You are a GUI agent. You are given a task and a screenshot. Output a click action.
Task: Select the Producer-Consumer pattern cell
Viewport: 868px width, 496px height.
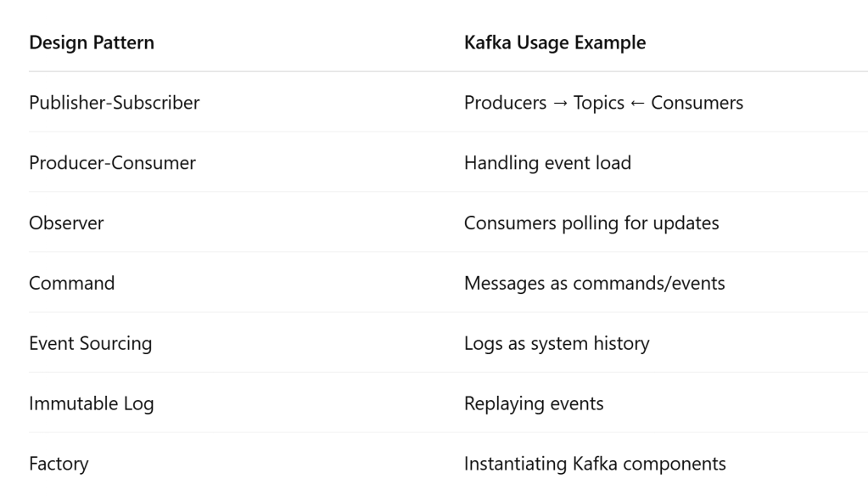tap(112, 163)
